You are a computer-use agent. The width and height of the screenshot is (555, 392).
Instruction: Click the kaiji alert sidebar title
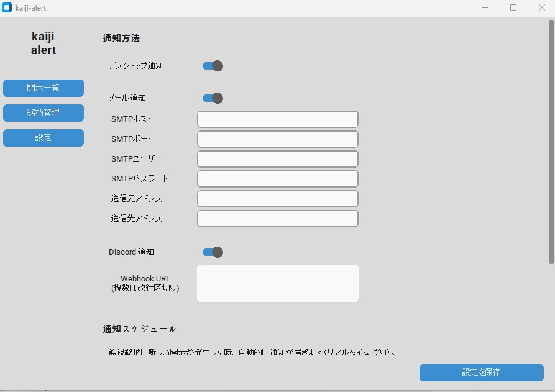coord(43,43)
